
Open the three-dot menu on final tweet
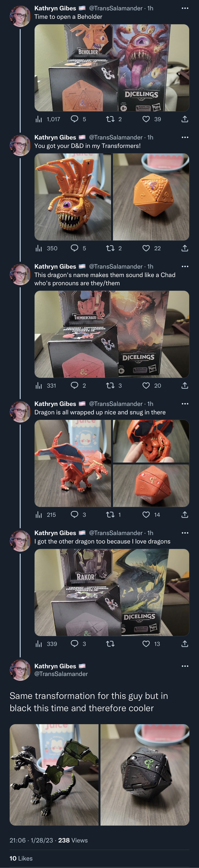click(185, 666)
